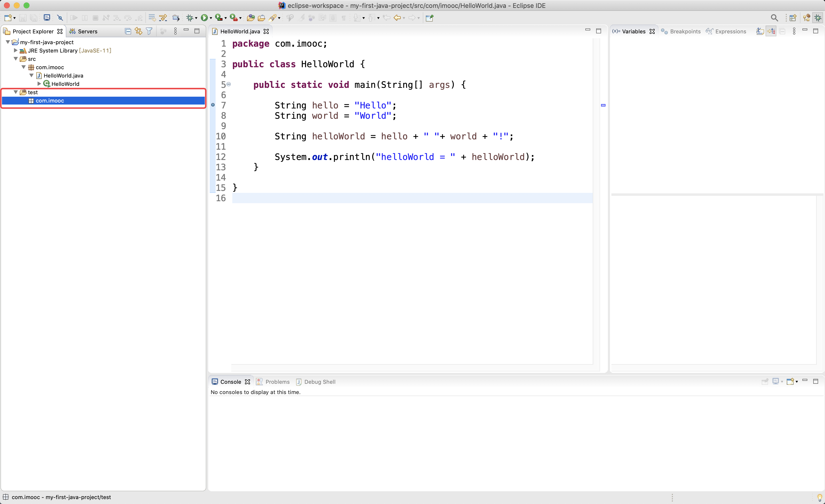Click Open Console icon in Console view

click(x=790, y=382)
